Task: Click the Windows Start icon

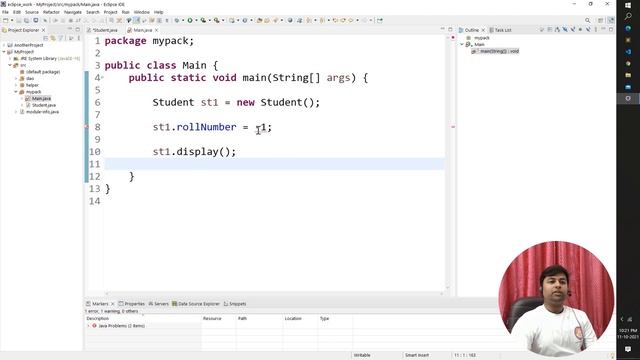Action: (628, 5)
